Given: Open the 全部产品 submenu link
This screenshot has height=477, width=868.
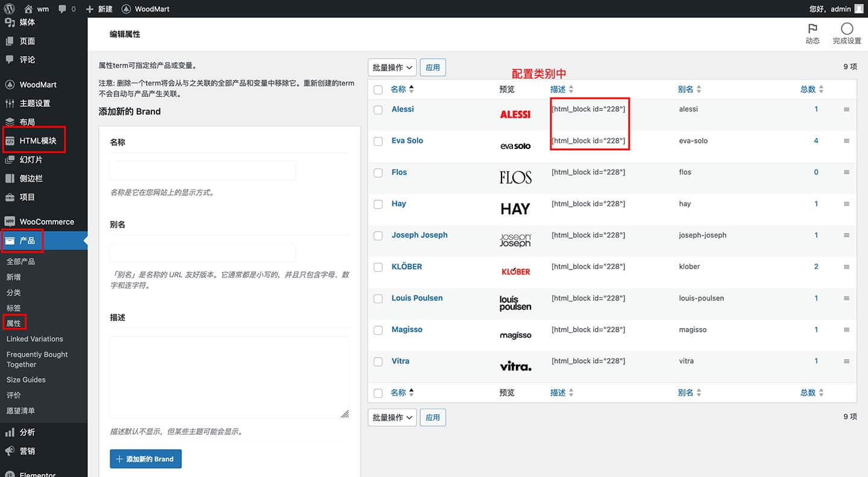Looking at the screenshot, I should (x=20, y=262).
